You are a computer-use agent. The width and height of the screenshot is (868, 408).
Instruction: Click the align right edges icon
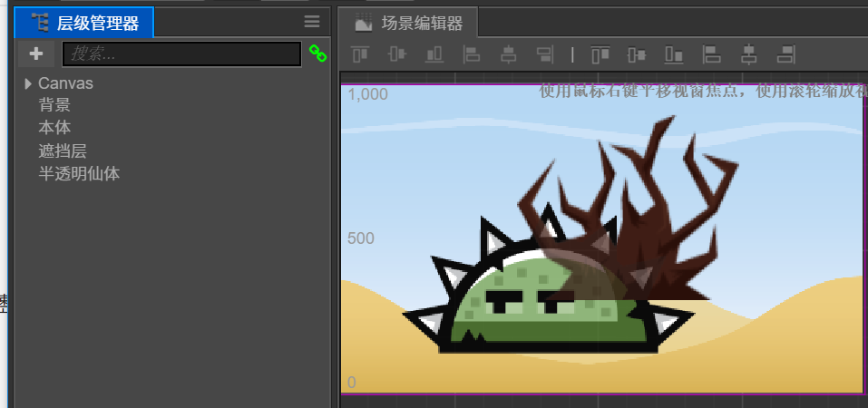(545, 54)
